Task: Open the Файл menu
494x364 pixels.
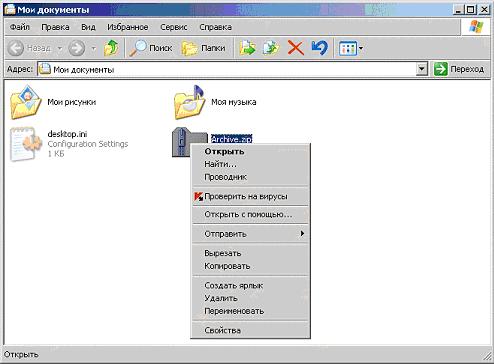Action: 20,27
